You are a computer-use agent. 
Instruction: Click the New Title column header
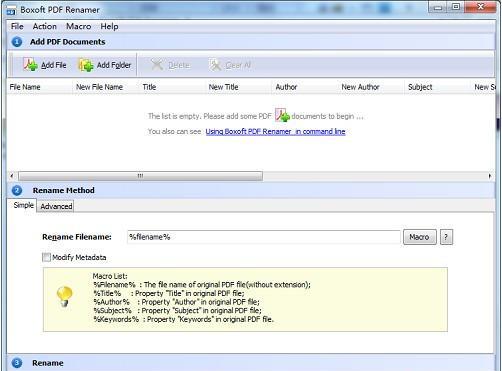point(238,87)
